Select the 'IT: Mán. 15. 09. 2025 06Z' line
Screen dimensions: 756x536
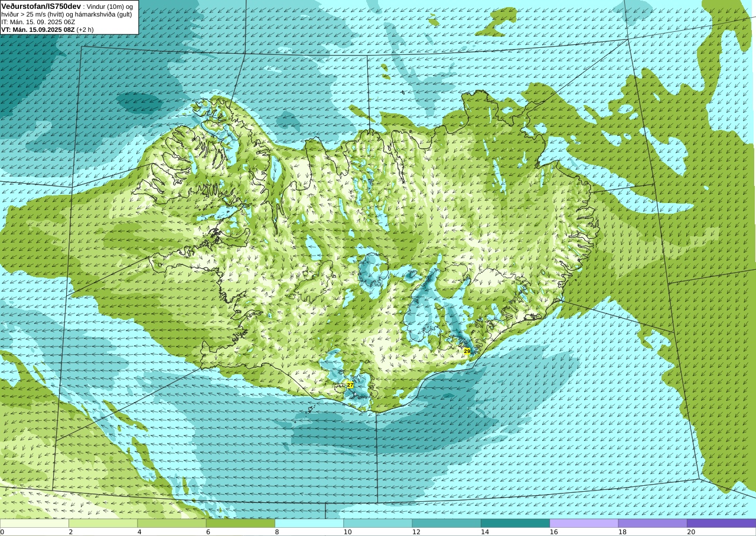click(x=38, y=22)
